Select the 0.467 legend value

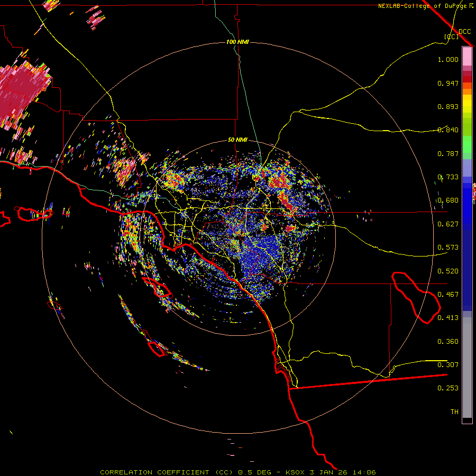coord(448,295)
